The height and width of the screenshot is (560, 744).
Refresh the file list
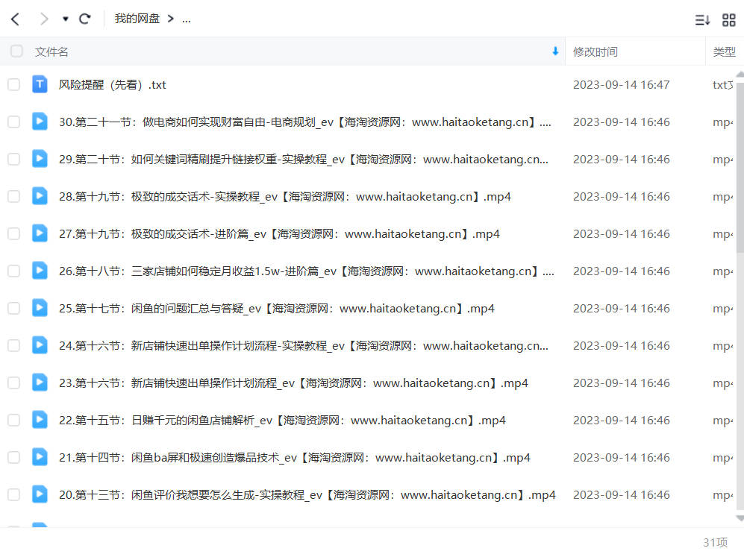point(85,19)
